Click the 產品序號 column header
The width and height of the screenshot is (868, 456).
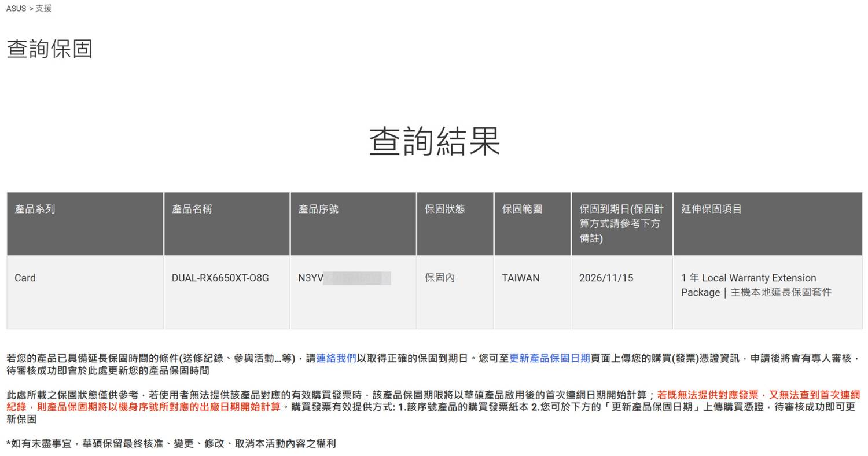(x=318, y=209)
